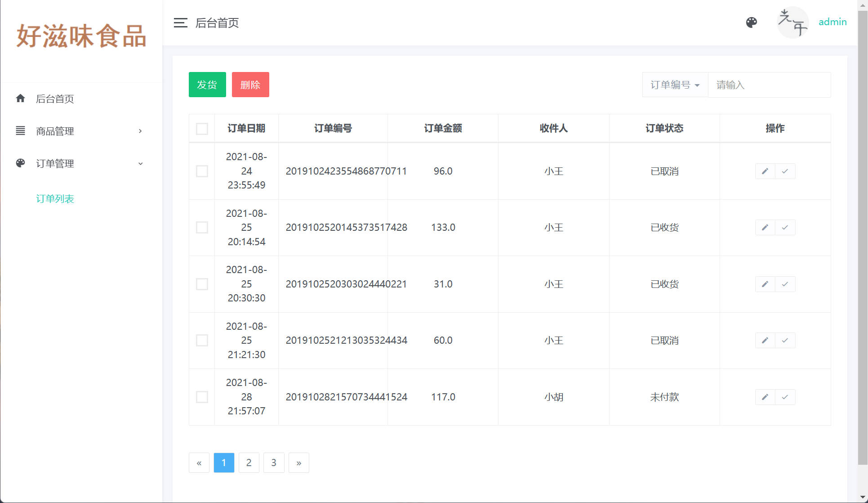Click the list icon beside 商品管理

pos(20,130)
